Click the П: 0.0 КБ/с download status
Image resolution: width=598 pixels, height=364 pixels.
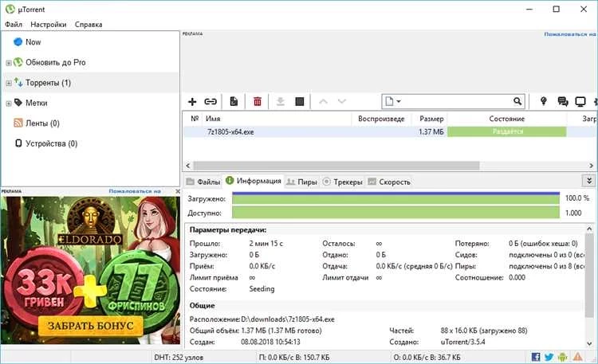(294, 358)
